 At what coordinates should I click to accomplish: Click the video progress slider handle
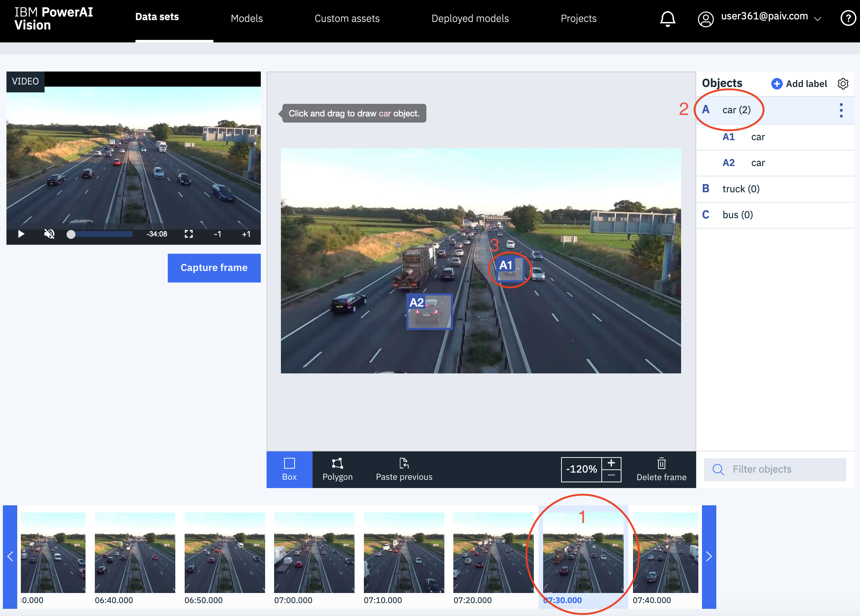(71, 234)
